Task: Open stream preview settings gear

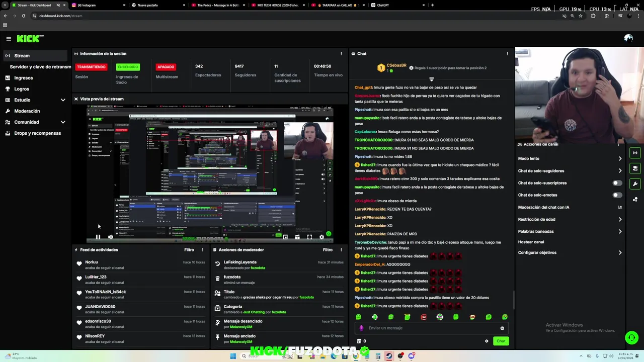Action: click(322, 237)
